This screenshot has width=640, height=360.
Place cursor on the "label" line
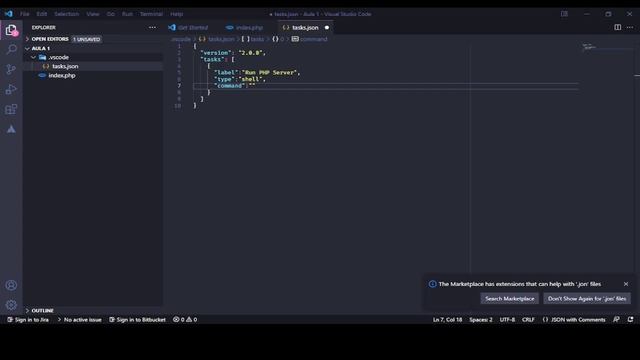point(257,73)
